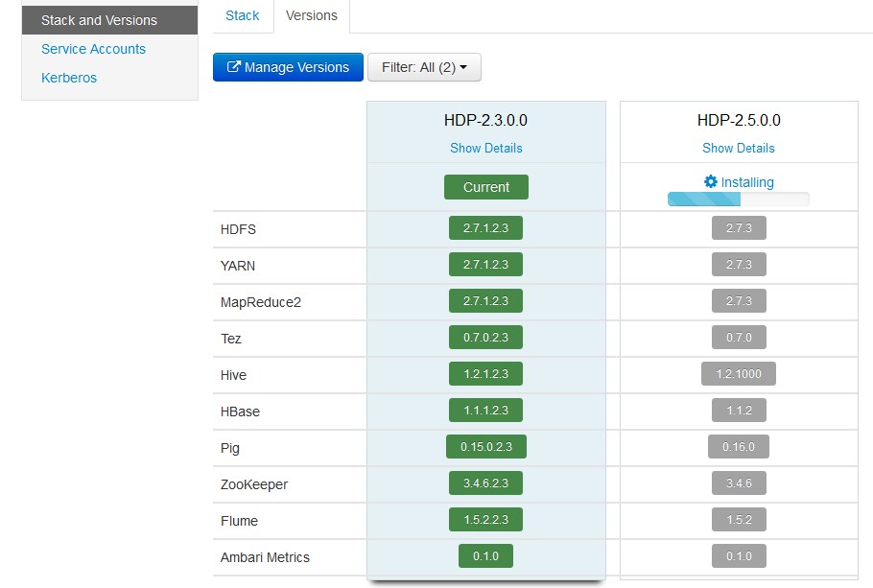
Task: Click the Installing progress bar
Action: (739, 200)
